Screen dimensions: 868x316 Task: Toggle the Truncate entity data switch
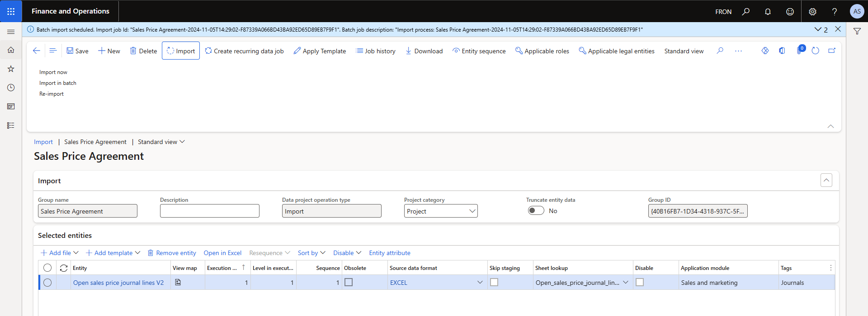click(x=536, y=211)
